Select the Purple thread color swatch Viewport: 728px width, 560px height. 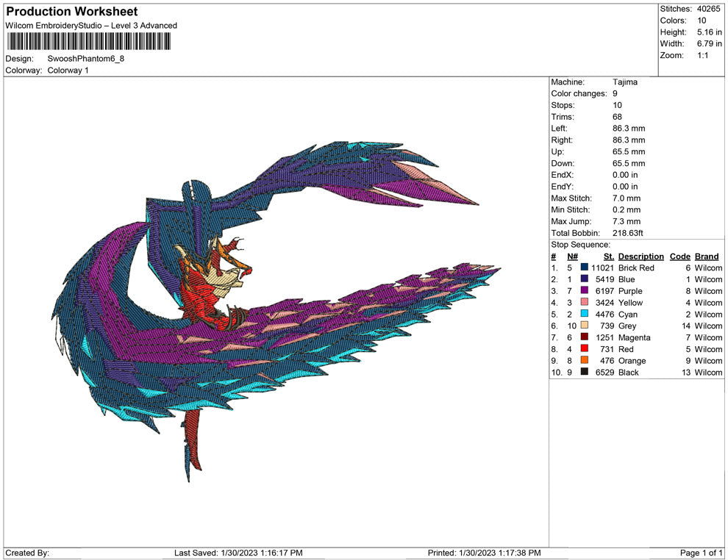click(584, 292)
